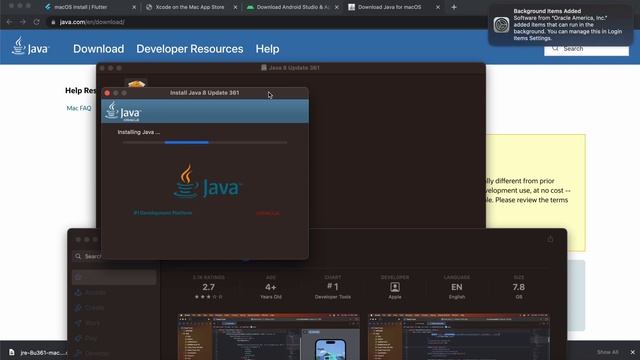Screen dimensions: 640x360
Task: Click the '#1 Development Platform' text in the installer
Action: pyautogui.click(x=163, y=213)
